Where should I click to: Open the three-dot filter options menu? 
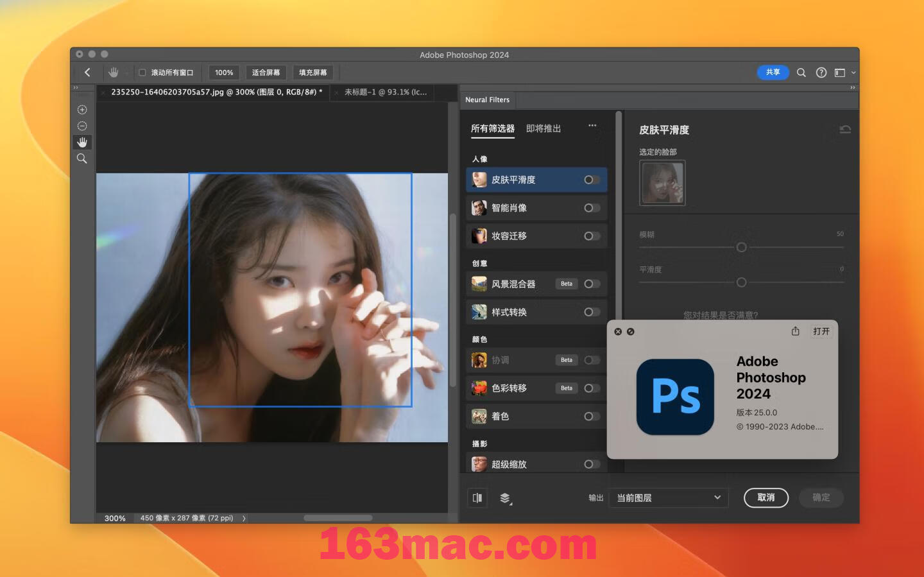tap(592, 126)
